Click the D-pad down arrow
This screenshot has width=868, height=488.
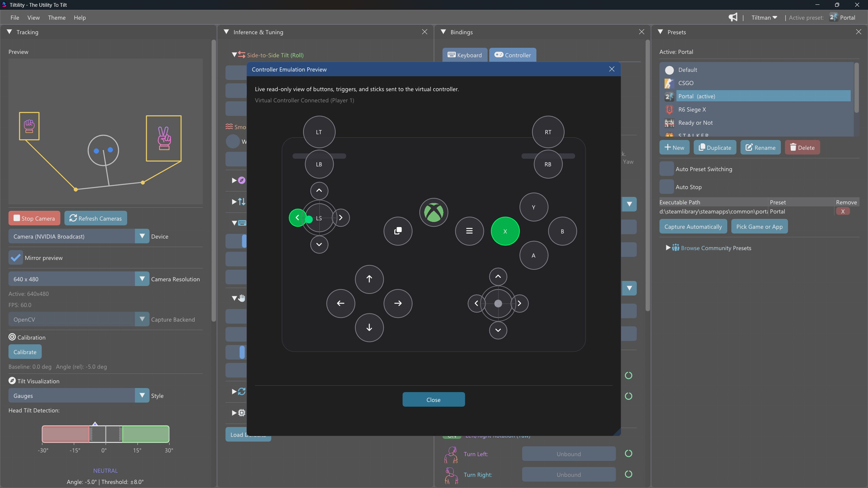[x=369, y=327]
